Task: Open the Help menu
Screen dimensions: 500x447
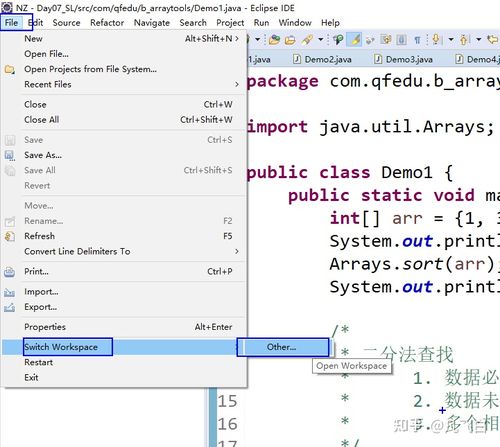Action: (x=330, y=23)
